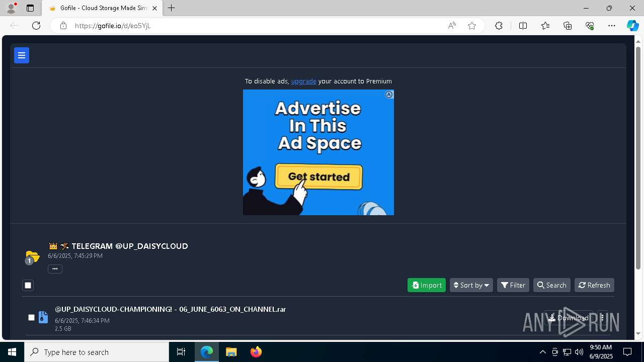
Task: Open the Extensions puzzle icon
Action: click(x=499, y=26)
